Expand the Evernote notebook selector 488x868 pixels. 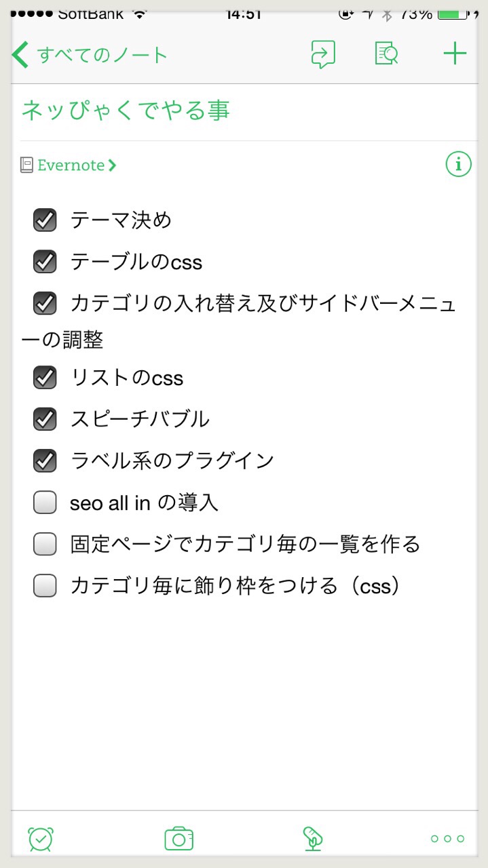coord(69,165)
